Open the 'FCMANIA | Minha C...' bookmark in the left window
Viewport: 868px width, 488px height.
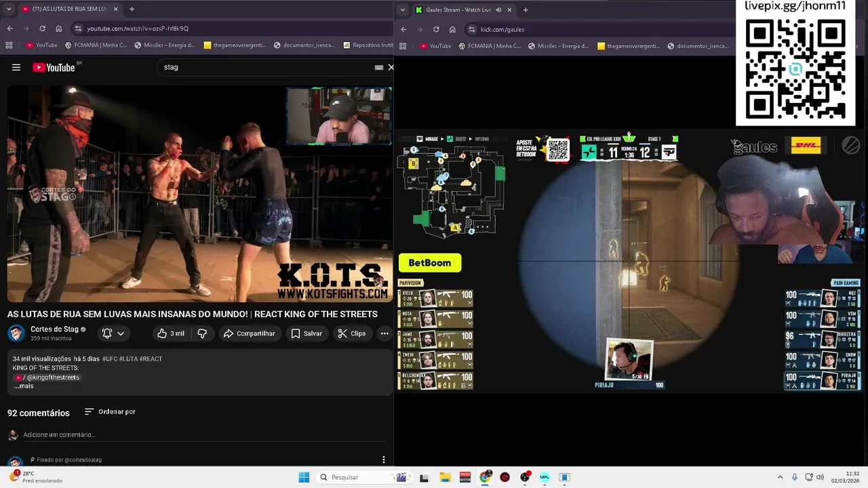pos(96,45)
